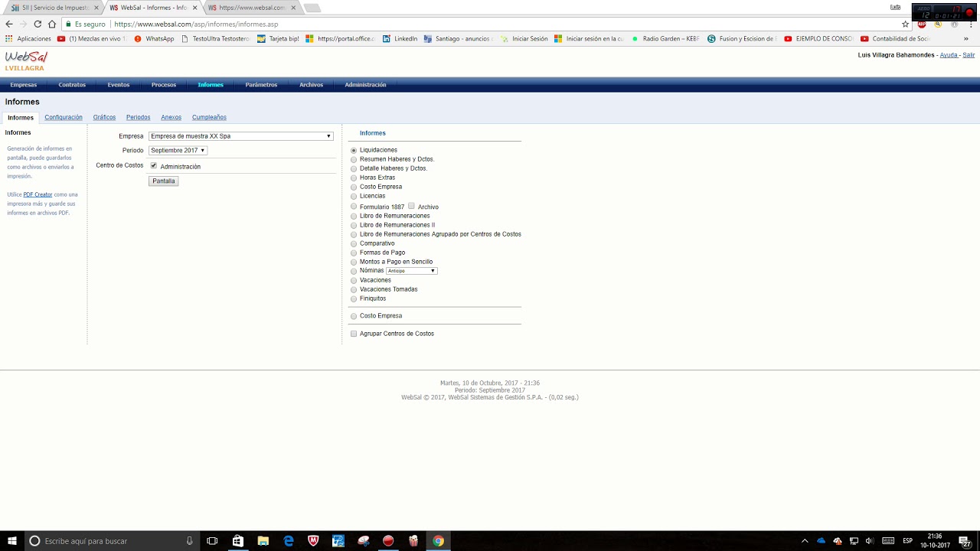Select the Formas de Pago report
The image size is (980, 551).
(x=354, y=253)
